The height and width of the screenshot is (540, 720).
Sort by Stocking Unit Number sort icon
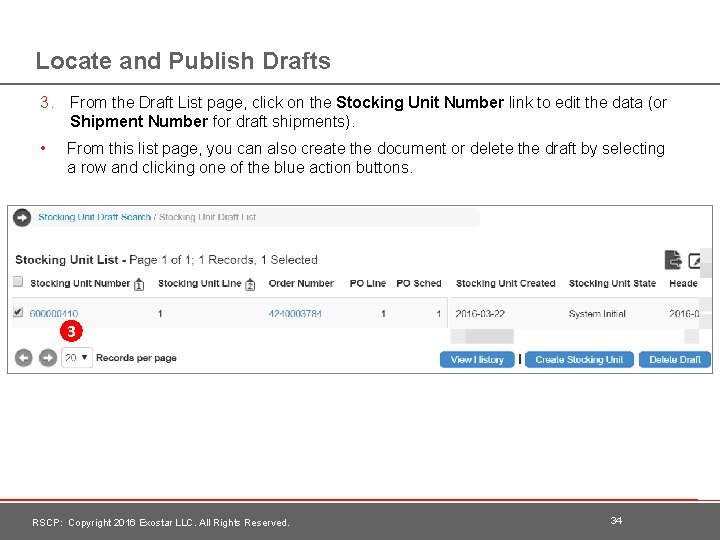139,285
